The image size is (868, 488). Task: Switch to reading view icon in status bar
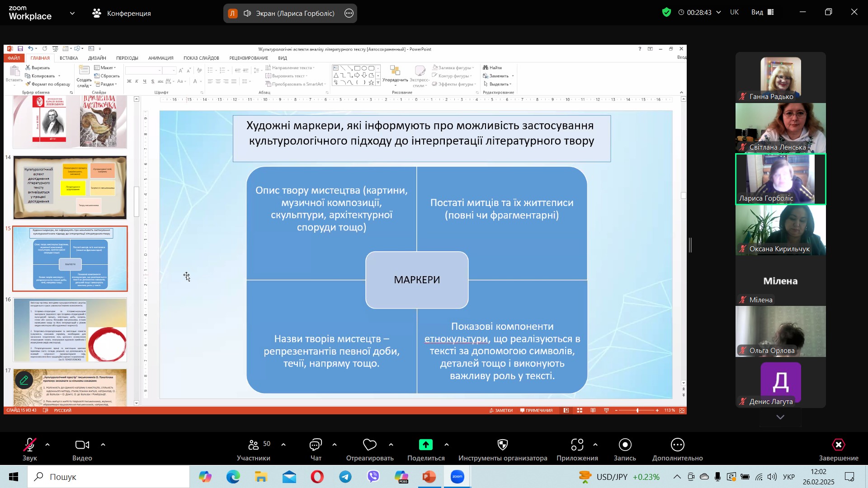[x=593, y=411]
